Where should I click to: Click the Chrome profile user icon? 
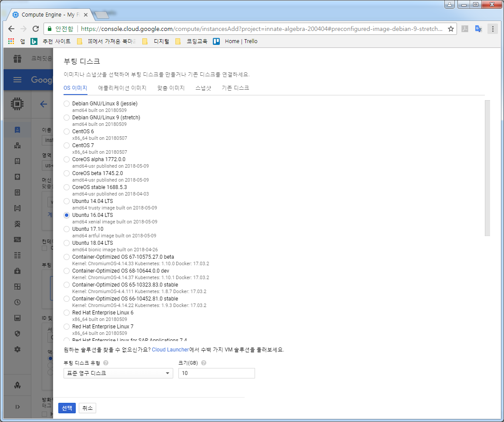point(449,4)
